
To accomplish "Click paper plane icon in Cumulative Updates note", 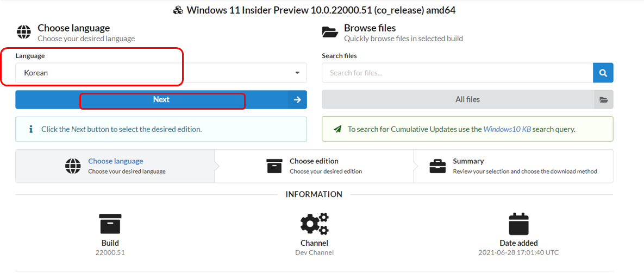I will tap(337, 129).
